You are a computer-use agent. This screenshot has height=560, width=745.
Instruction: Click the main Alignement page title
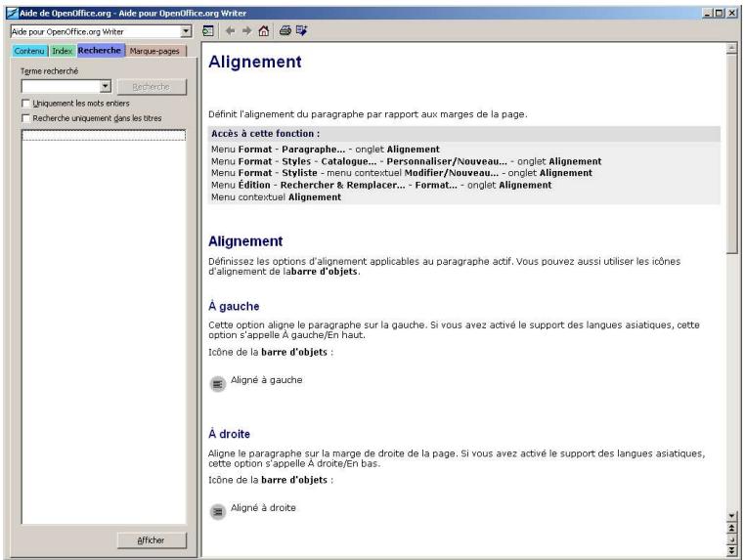pyautogui.click(x=254, y=62)
